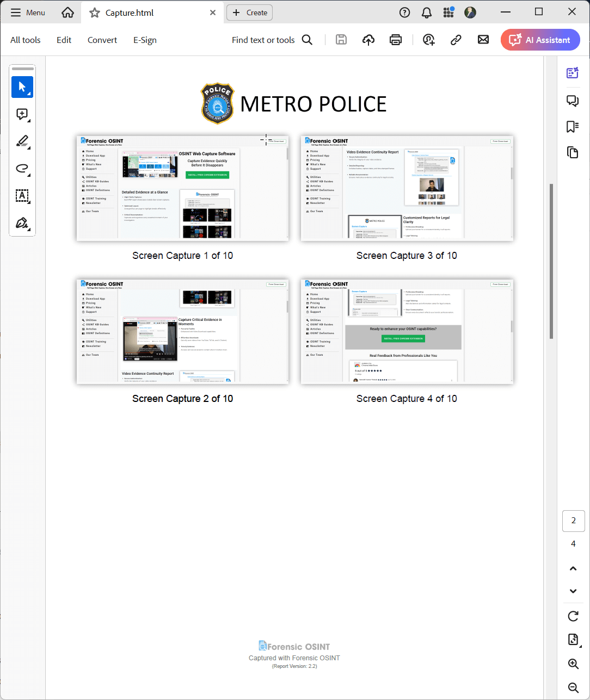Choose the Highlight pen tool
Screen dimensions: 590x700
pyautogui.click(x=22, y=141)
